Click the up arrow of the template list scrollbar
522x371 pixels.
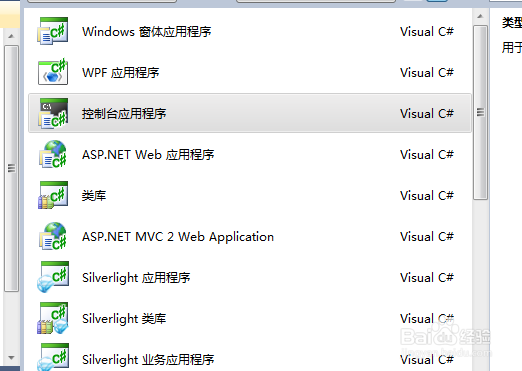[x=480, y=16]
